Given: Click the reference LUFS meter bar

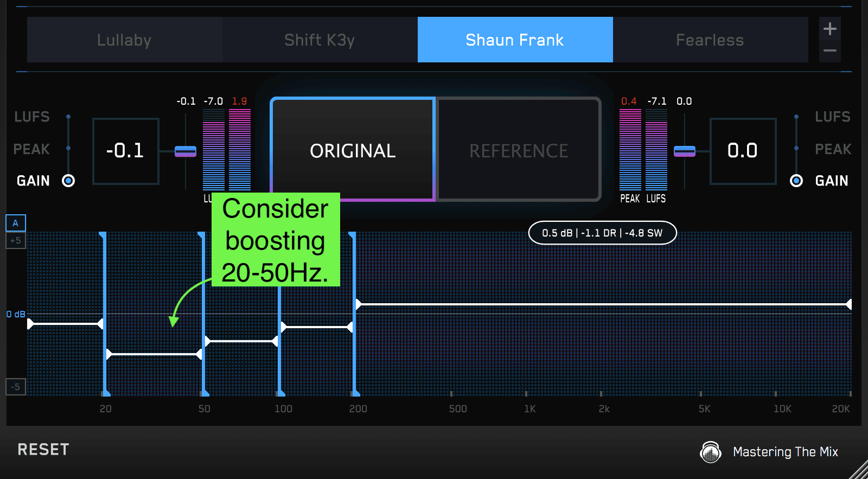Looking at the screenshot, I should [x=656, y=150].
